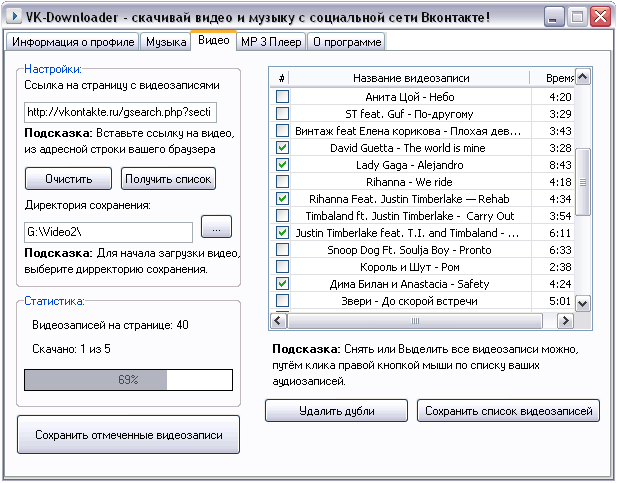Click the video page URL input field
617x483 pixels.
pos(120,112)
